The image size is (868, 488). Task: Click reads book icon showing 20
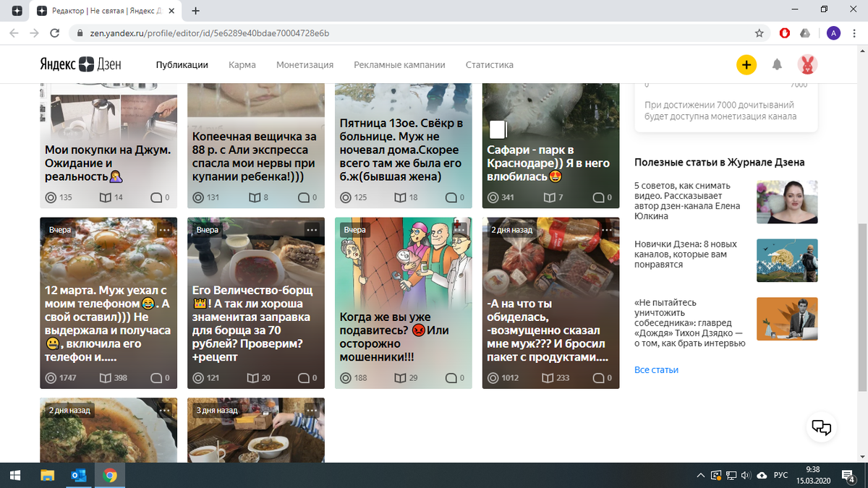click(x=252, y=377)
